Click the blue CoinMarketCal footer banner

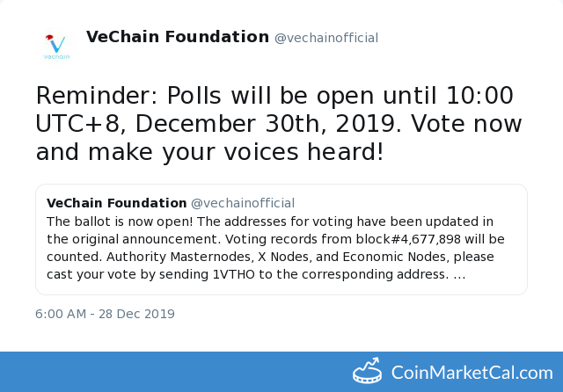[x=281, y=372]
